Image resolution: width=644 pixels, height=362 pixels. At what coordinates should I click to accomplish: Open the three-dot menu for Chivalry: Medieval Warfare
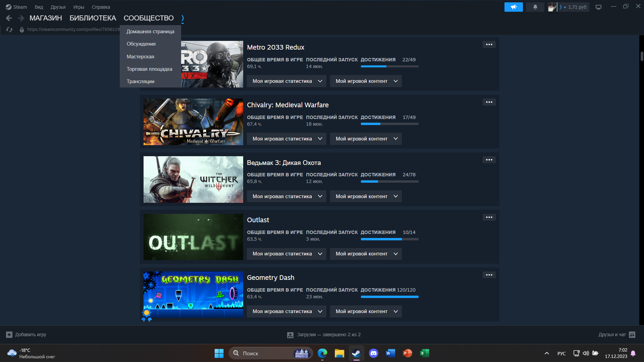tap(489, 102)
